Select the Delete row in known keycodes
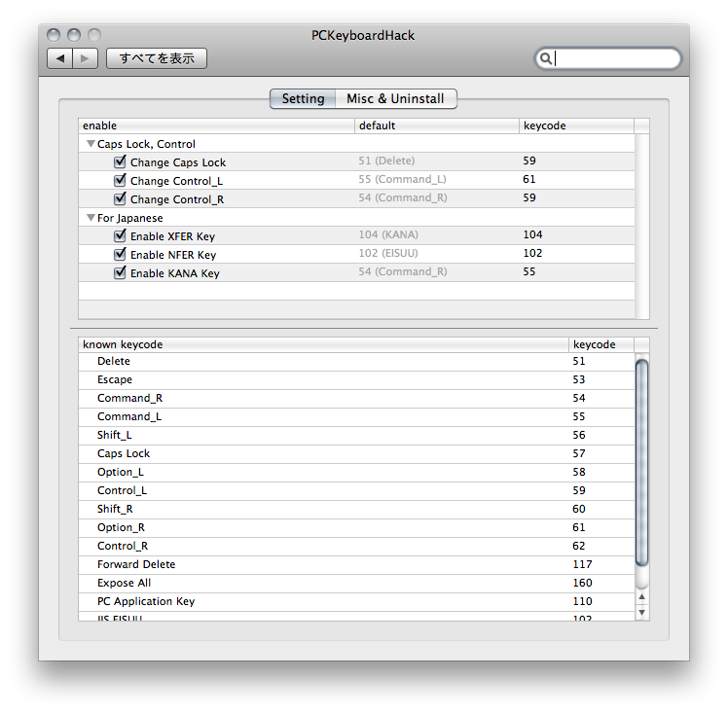The image size is (728, 714). pyautogui.click(x=356, y=362)
